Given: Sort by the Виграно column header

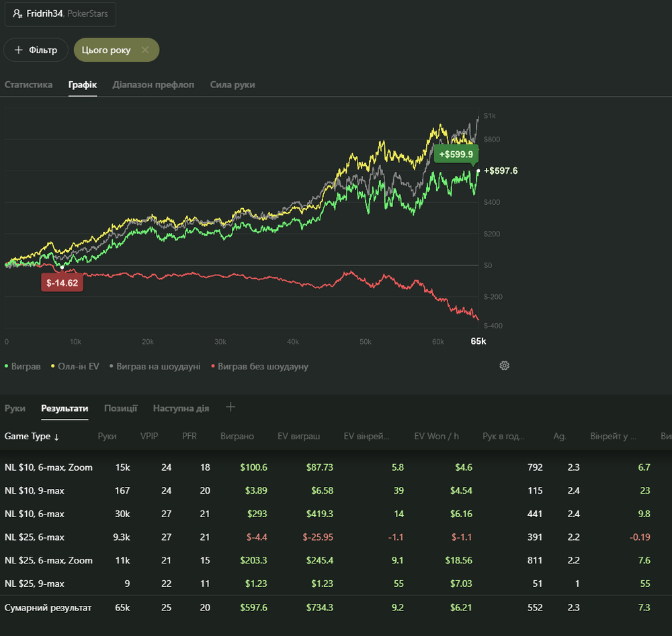Looking at the screenshot, I should coord(237,437).
